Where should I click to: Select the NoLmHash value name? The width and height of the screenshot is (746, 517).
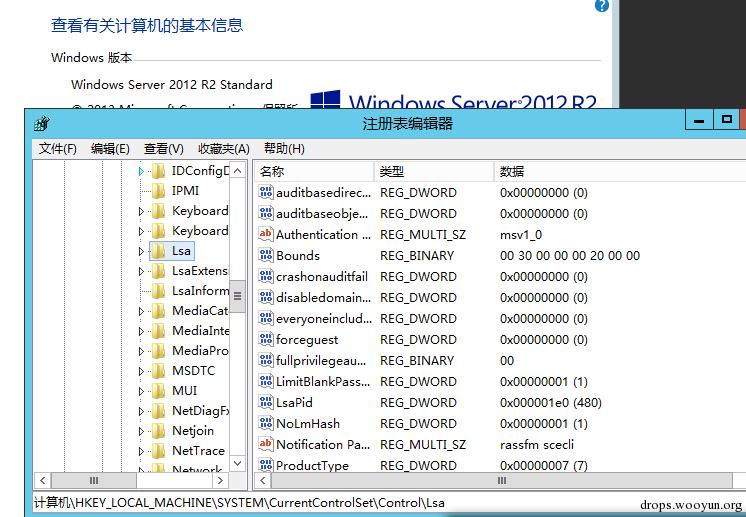click(x=308, y=423)
